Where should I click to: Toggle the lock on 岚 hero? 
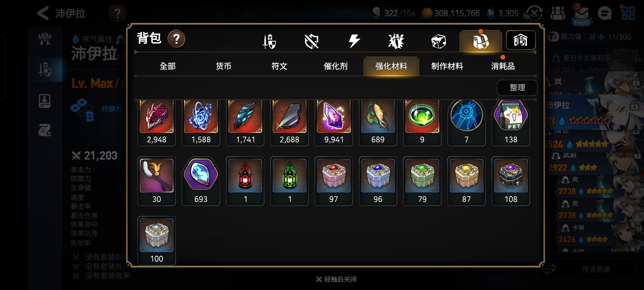click(636, 82)
